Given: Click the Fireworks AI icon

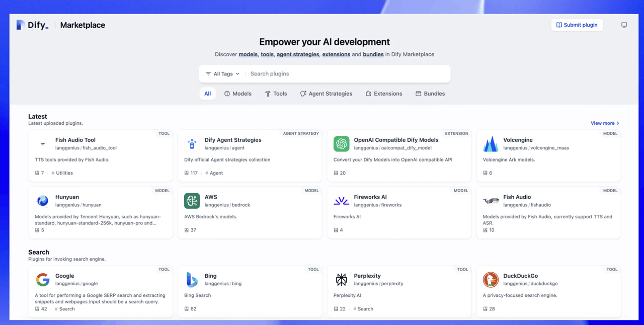Looking at the screenshot, I should [x=342, y=201].
